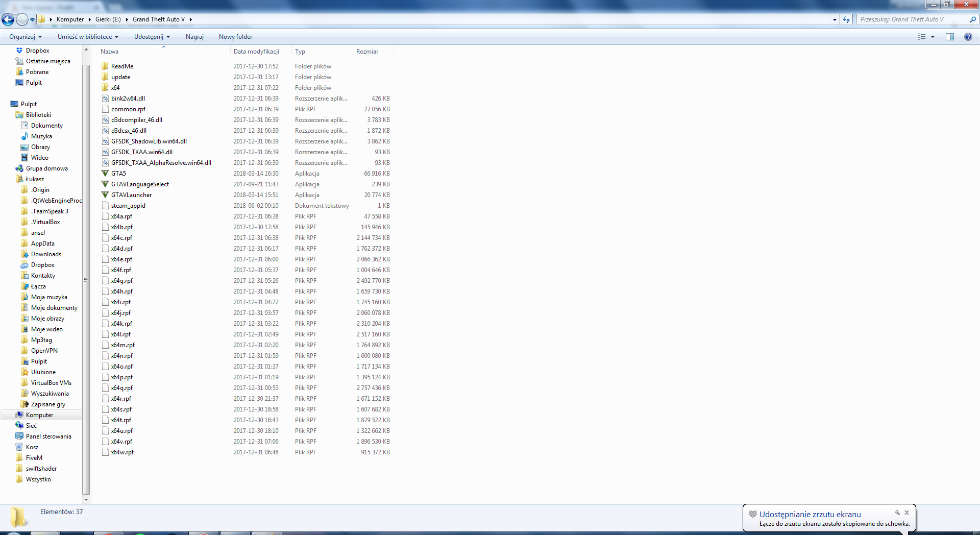Open the FiveM folder in the sidebar
980x535 pixels.
pos(34,458)
